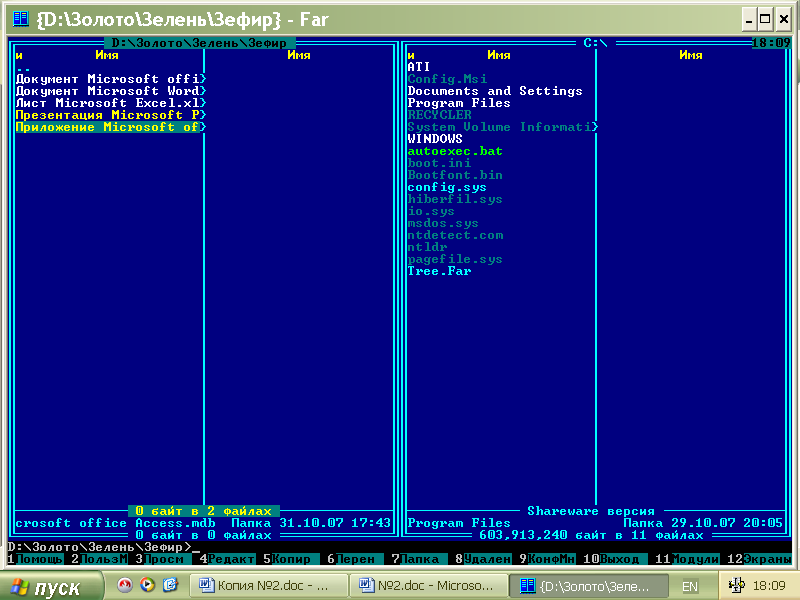Open the red round quick launch icon
The height and width of the screenshot is (600, 800).
click(124, 585)
